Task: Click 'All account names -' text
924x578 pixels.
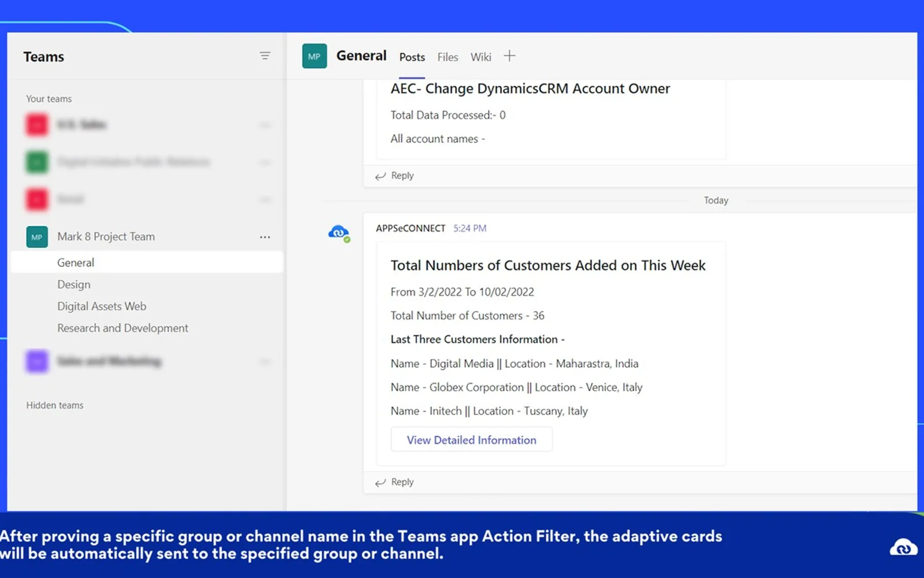Action: 438,139
